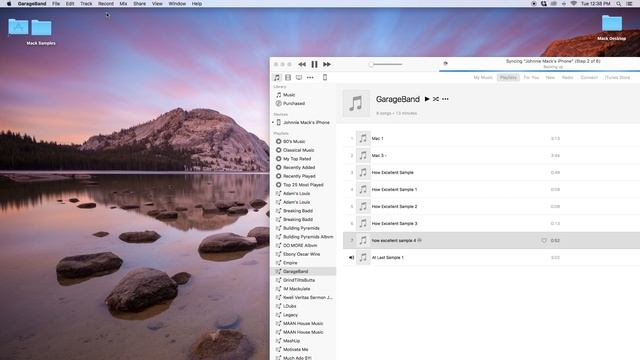The width and height of the screenshot is (640, 360).
Task: Open the Ebony Oscar Wins playlist
Action: pyautogui.click(x=303, y=254)
